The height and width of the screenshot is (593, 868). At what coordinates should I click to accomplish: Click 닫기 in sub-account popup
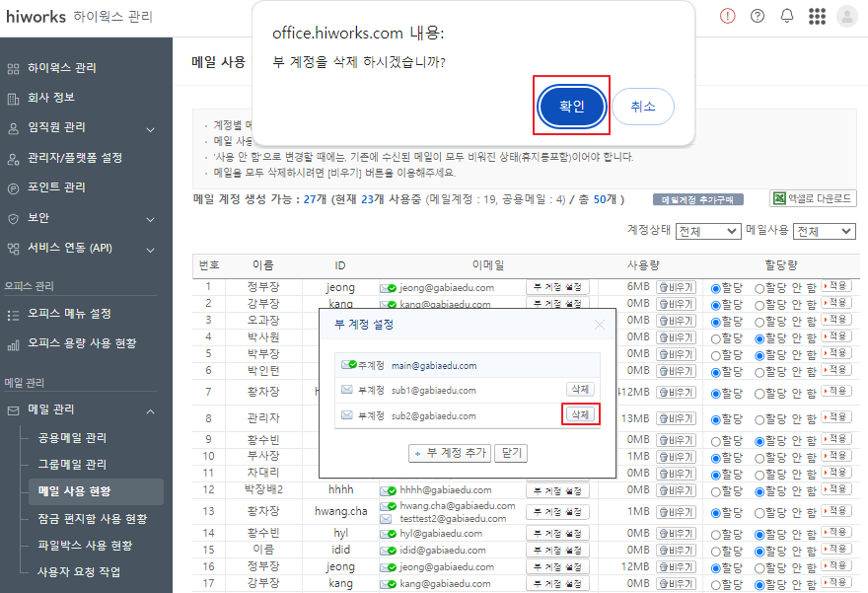pyautogui.click(x=511, y=453)
